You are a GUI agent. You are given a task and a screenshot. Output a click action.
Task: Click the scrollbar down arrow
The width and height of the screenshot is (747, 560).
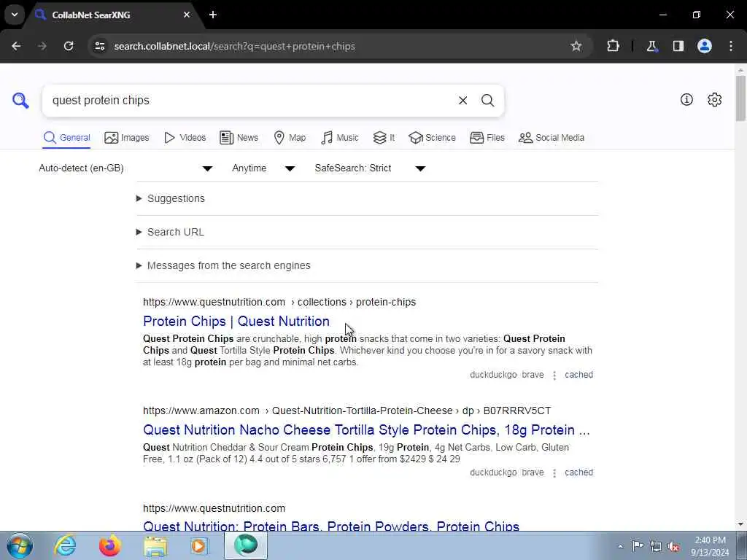pos(740,524)
